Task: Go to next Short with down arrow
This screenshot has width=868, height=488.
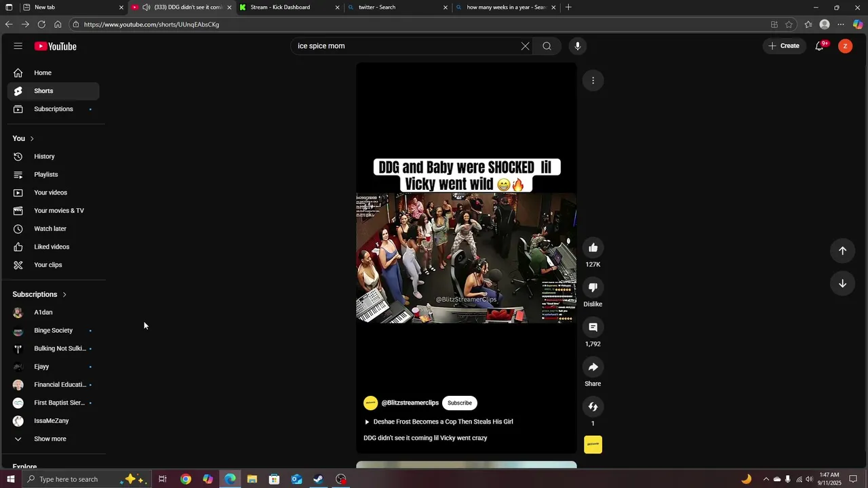Action: (x=842, y=283)
